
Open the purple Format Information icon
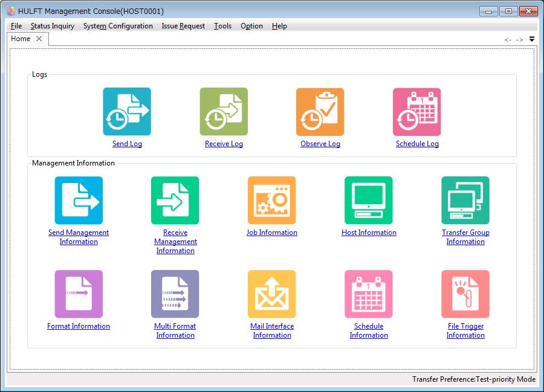coord(79,294)
